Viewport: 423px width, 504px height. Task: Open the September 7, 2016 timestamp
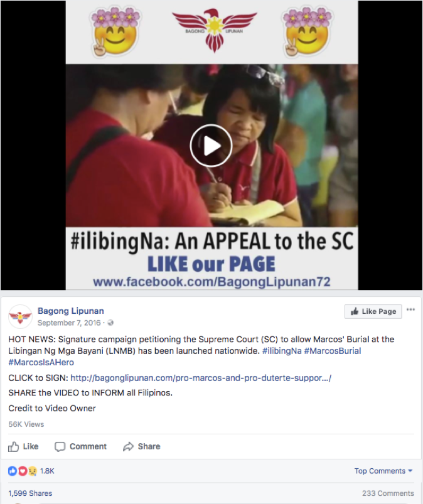69,323
